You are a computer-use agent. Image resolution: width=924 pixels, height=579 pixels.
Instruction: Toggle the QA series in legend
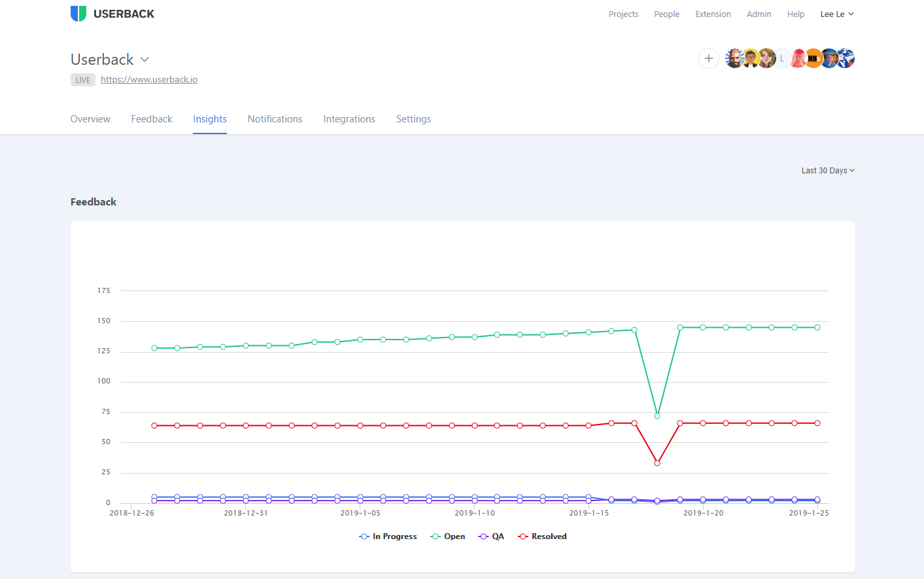(x=491, y=536)
